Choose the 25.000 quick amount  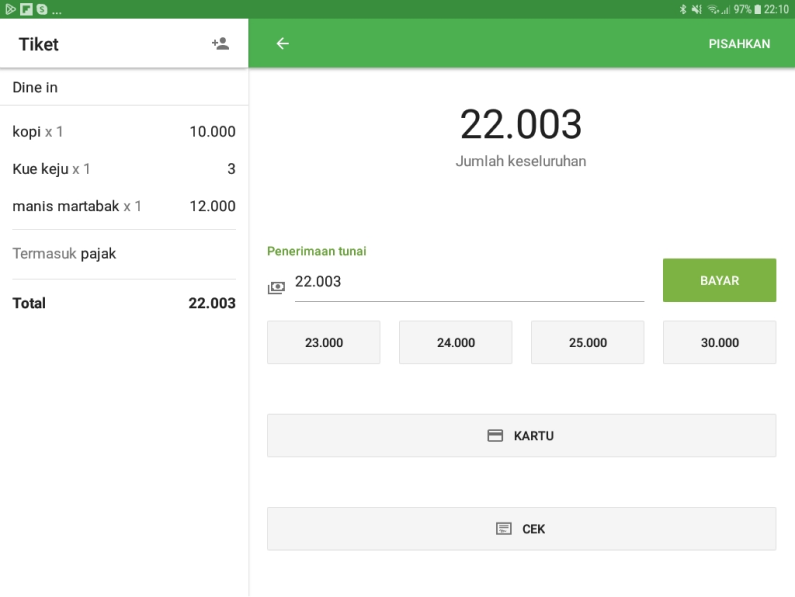point(587,342)
